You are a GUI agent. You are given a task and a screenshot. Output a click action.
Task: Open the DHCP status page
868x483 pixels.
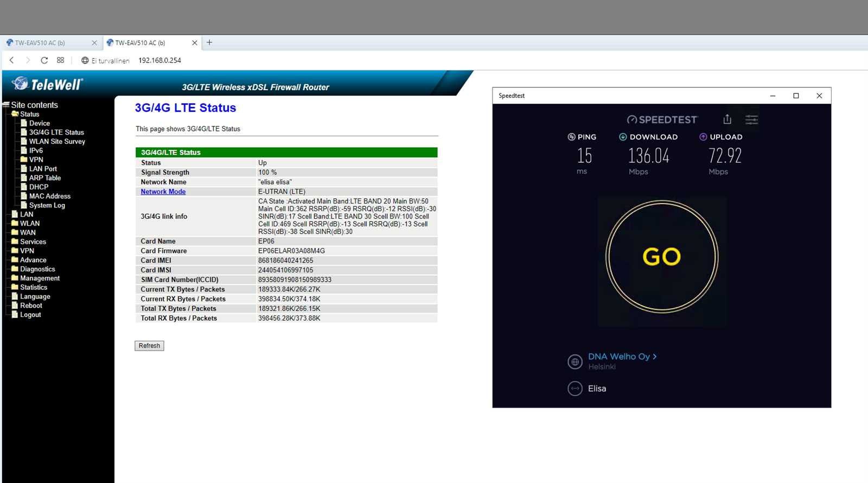pos(39,187)
